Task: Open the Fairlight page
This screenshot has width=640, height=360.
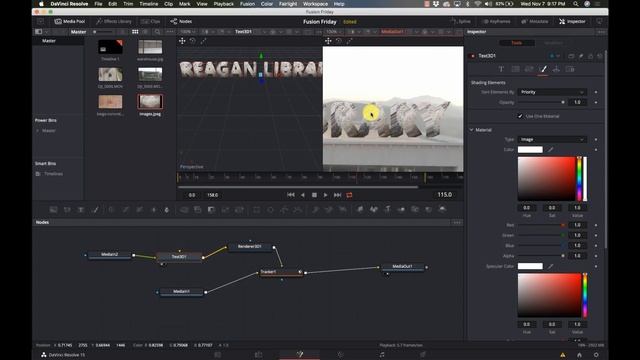Action: 382,354
